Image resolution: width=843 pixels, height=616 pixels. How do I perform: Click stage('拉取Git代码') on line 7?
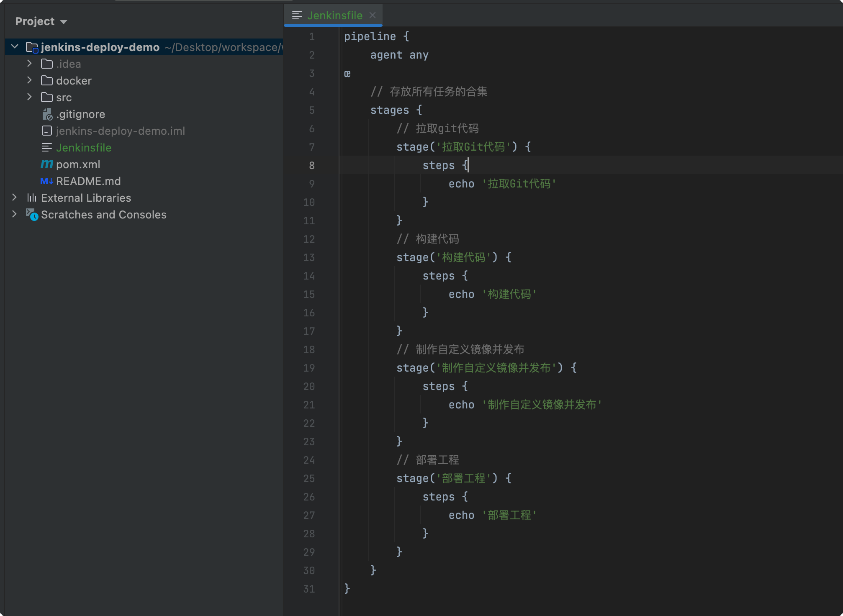point(464,147)
